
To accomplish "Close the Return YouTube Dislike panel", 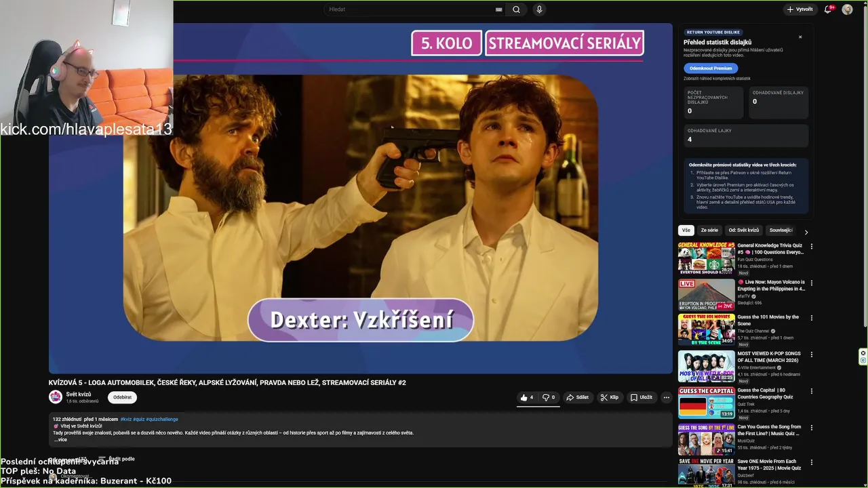I will (x=800, y=37).
